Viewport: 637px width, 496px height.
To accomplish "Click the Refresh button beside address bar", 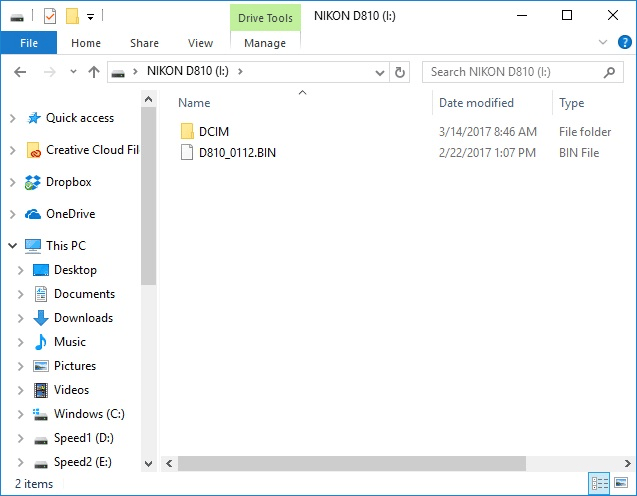I will pos(400,72).
